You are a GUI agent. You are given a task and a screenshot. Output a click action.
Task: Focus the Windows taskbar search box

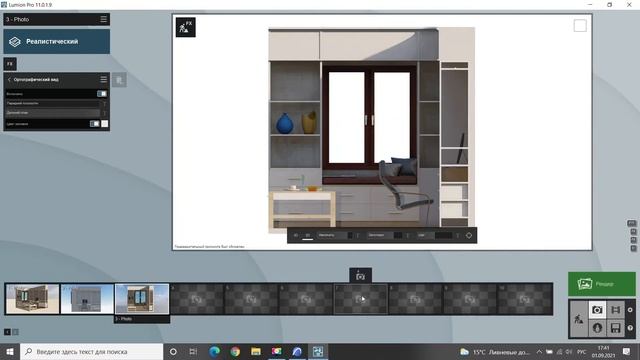pos(91,351)
